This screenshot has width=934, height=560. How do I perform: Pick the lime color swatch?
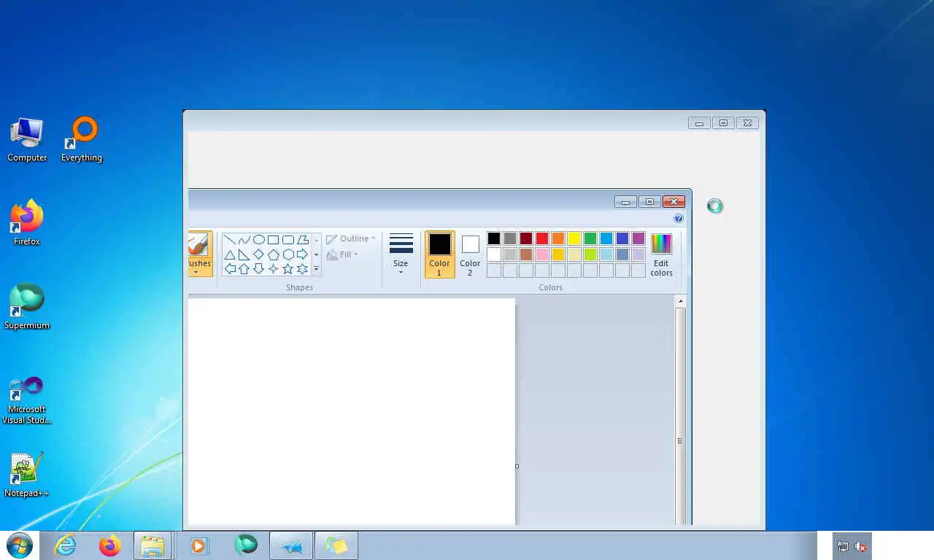pyautogui.click(x=590, y=254)
